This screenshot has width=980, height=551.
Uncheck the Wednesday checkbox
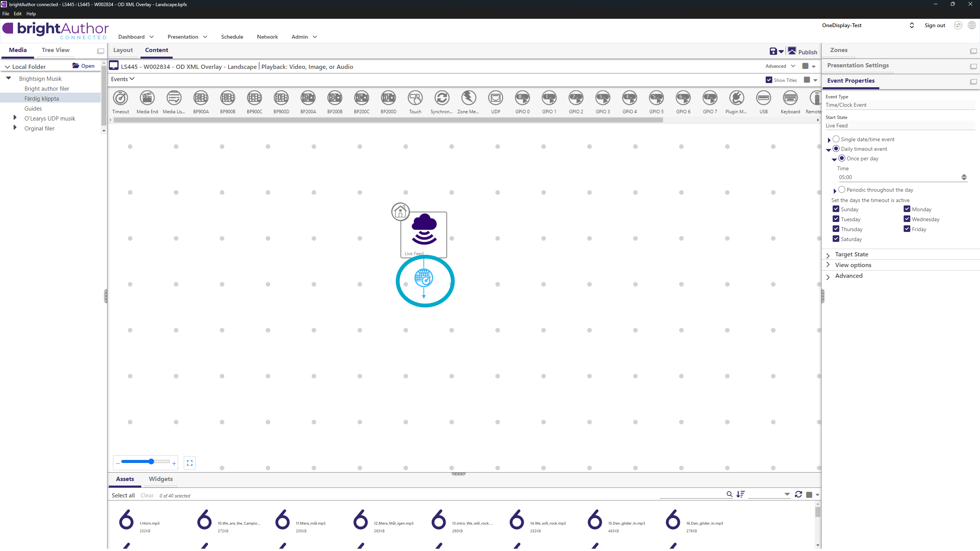point(907,219)
